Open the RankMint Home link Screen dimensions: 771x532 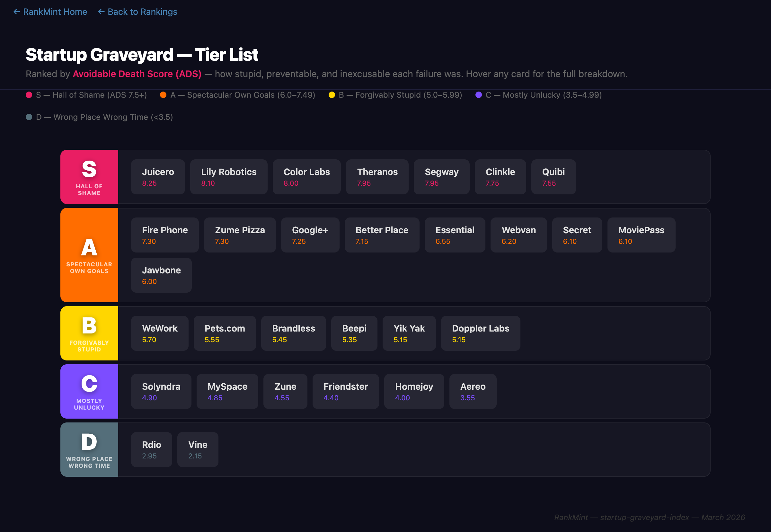[x=50, y=12]
